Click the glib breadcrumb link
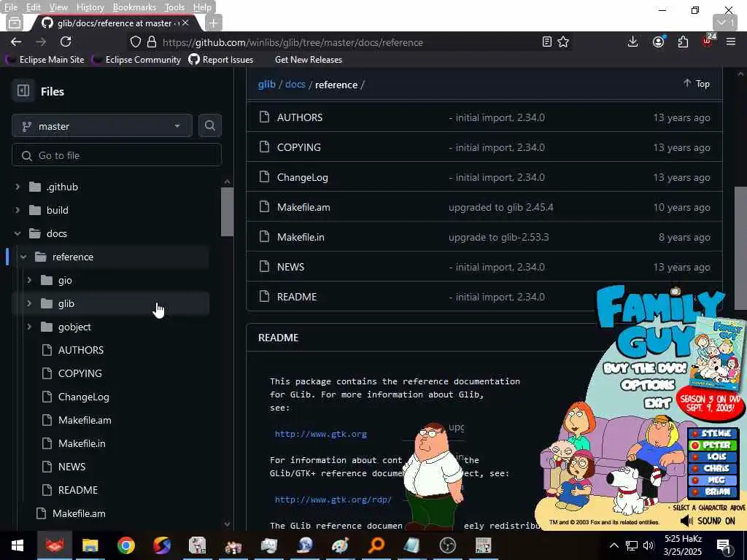This screenshot has width=747, height=560. pos(266,85)
